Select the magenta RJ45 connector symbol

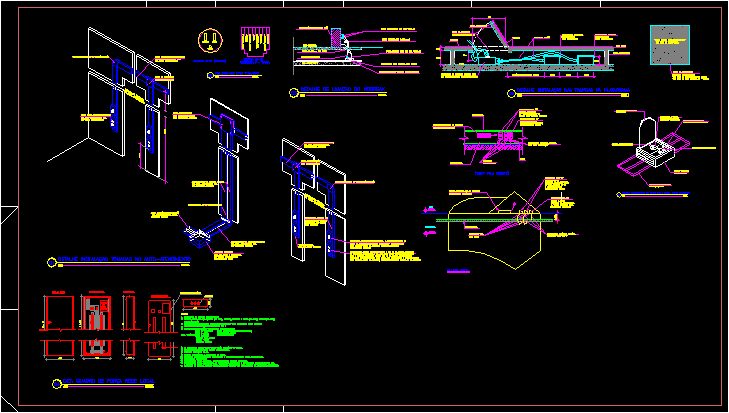[256, 42]
